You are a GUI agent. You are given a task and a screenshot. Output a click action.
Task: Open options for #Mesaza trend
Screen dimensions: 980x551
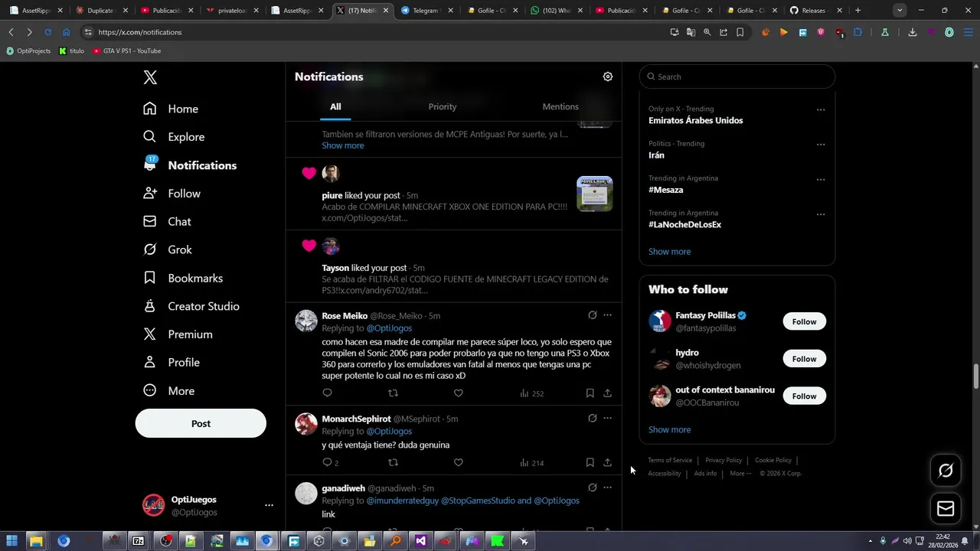point(821,180)
